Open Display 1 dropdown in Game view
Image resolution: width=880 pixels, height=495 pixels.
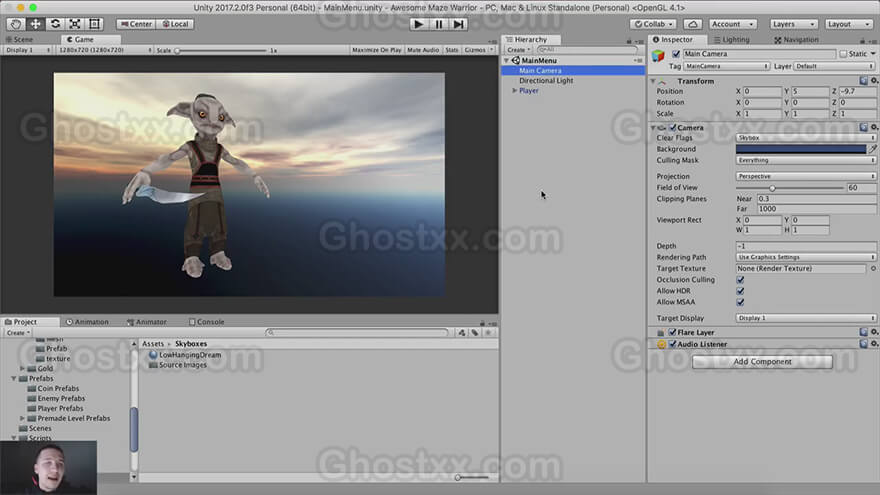click(28, 50)
